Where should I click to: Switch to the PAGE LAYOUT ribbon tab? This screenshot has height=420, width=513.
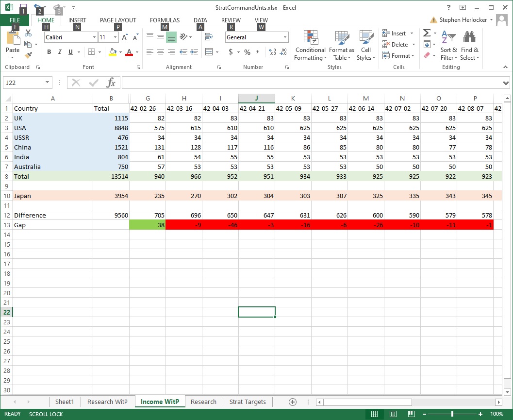pos(118,20)
